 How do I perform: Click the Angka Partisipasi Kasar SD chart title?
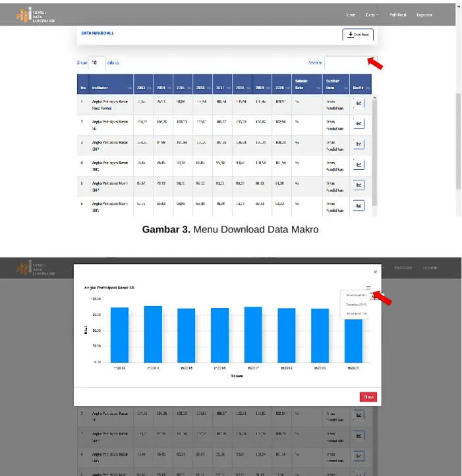click(109, 288)
